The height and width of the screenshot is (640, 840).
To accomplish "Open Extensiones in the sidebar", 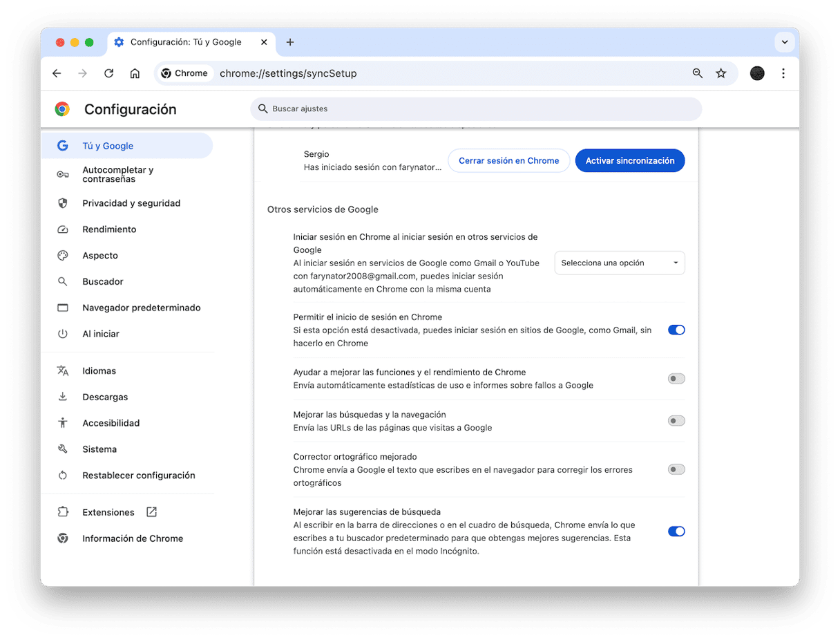I will (x=108, y=512).
